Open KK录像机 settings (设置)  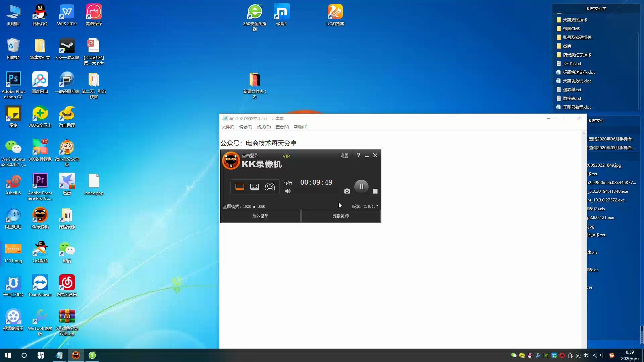(344, 156)
